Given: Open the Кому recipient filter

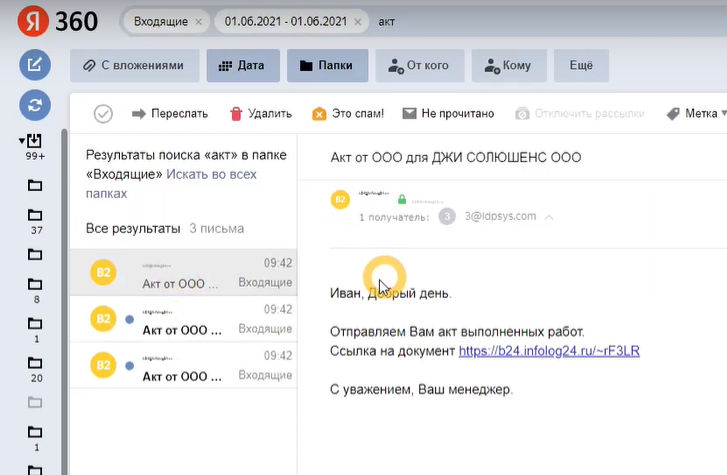Looking at the screenshot, I should [509, 65].
